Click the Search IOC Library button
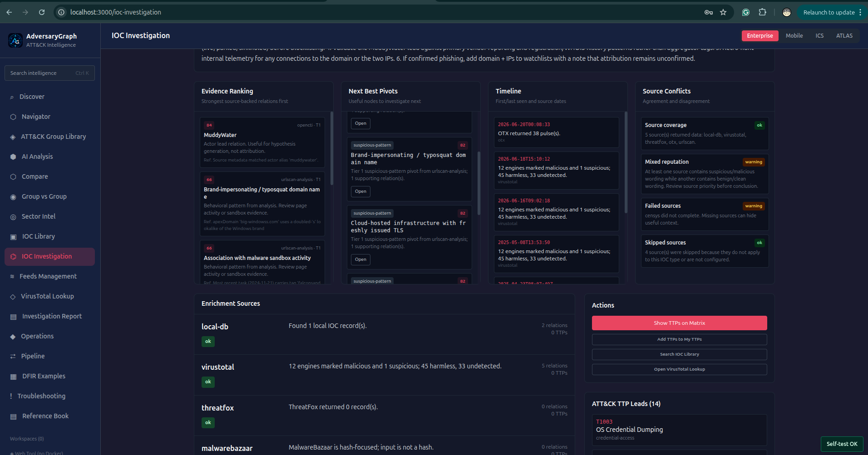868x455 pixels. pos(679,354)
